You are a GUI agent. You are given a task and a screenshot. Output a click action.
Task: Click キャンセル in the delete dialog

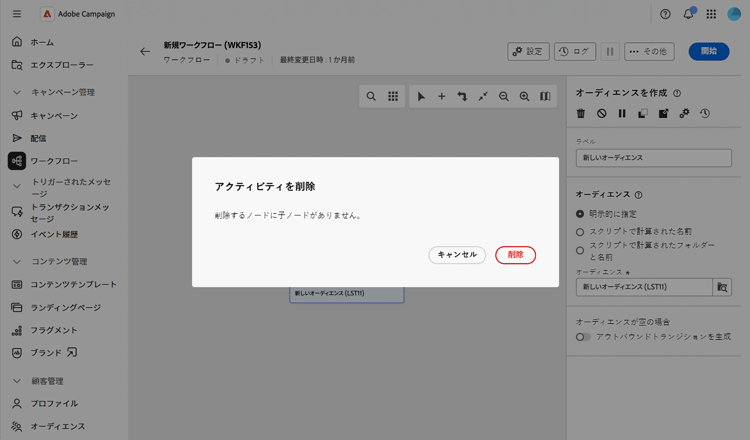click(457, 255)
